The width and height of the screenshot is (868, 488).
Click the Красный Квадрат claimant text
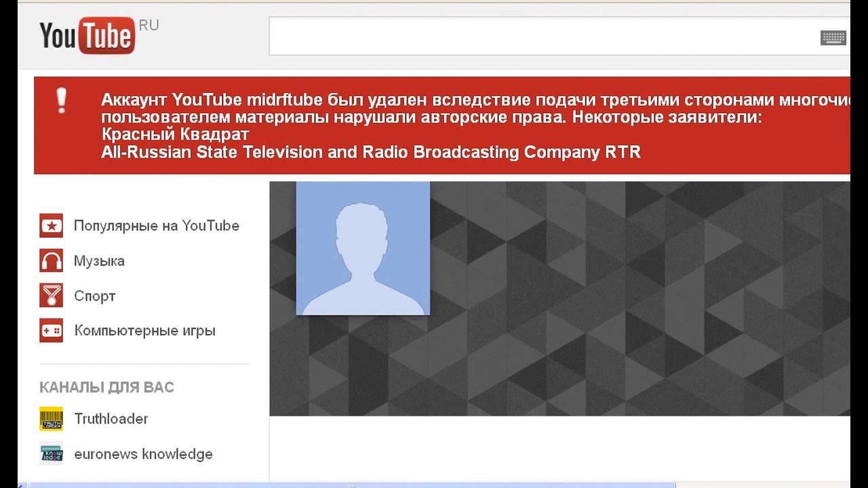(175, 134)
